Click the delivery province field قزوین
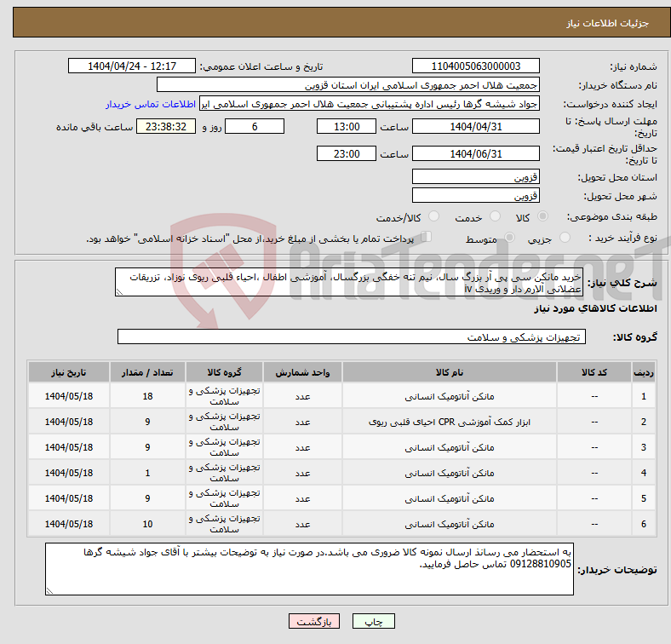 click(x=475, y=176)
